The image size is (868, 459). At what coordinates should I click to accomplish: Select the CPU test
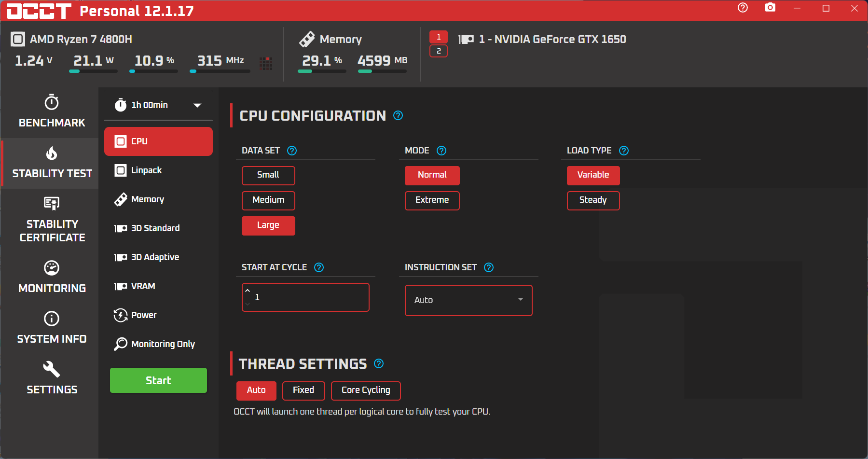[158, 141]
